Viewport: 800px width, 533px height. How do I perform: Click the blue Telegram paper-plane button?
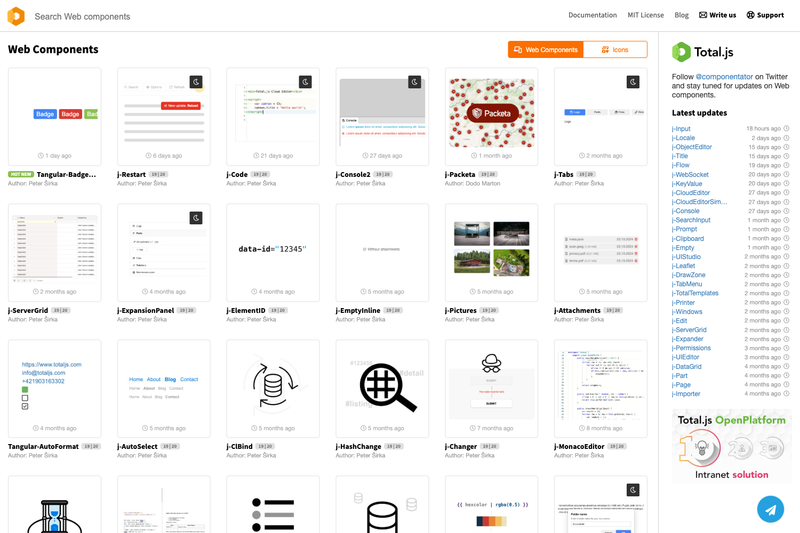click(770, 509)
